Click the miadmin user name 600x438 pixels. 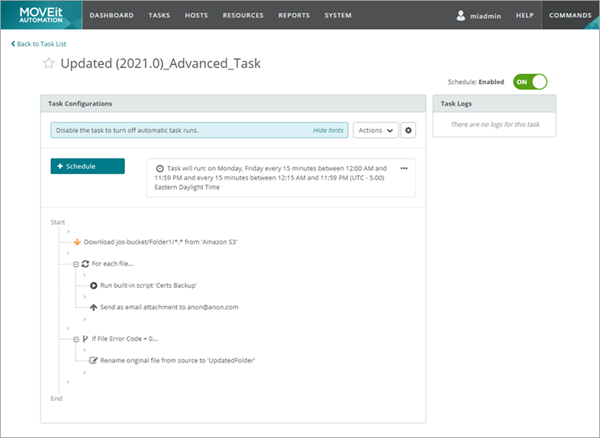(x=485, y=16)
